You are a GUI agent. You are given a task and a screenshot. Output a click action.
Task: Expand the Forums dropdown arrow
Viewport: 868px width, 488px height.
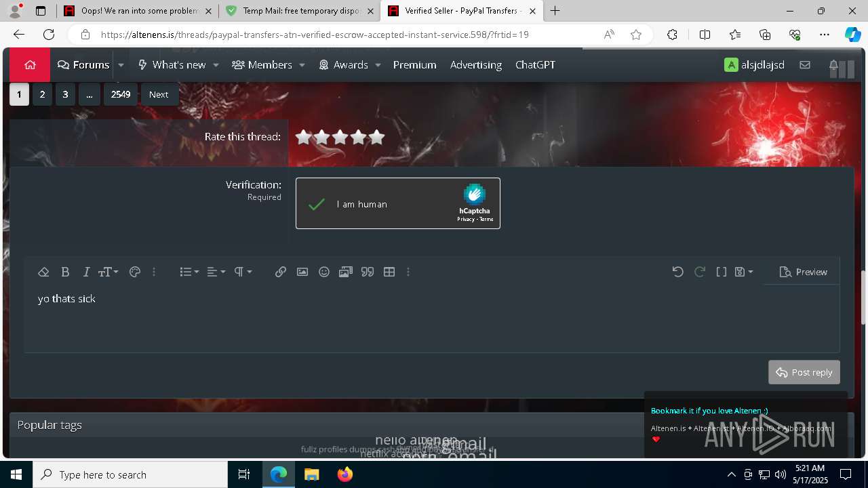121,65
